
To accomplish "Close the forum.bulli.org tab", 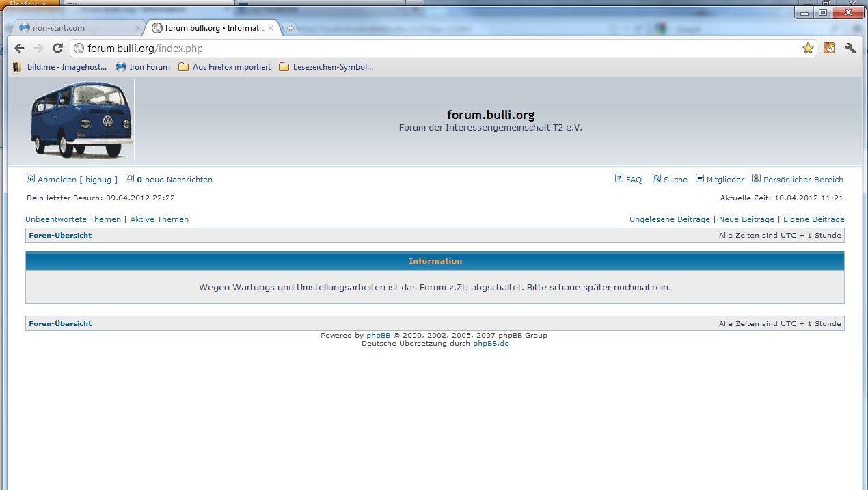I will (x=271, y=28).
